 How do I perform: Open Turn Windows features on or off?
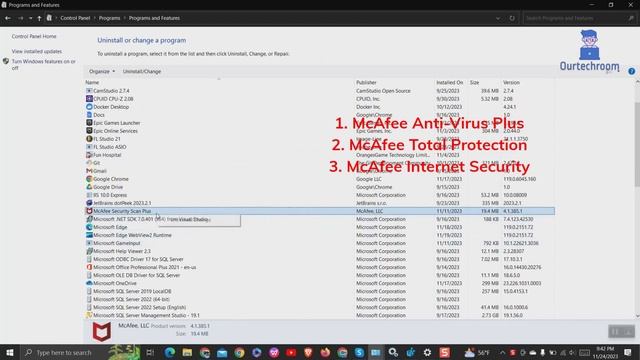[x=43, y=64]
